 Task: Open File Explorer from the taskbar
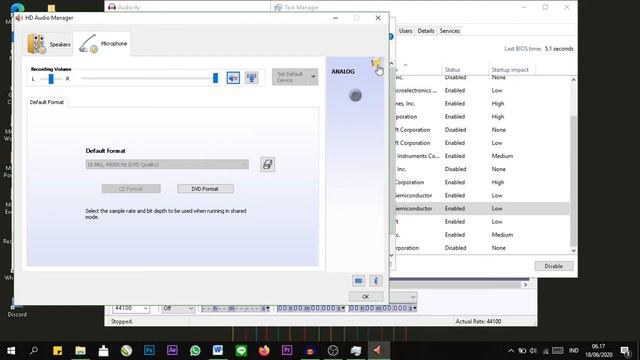click(80, 351)
